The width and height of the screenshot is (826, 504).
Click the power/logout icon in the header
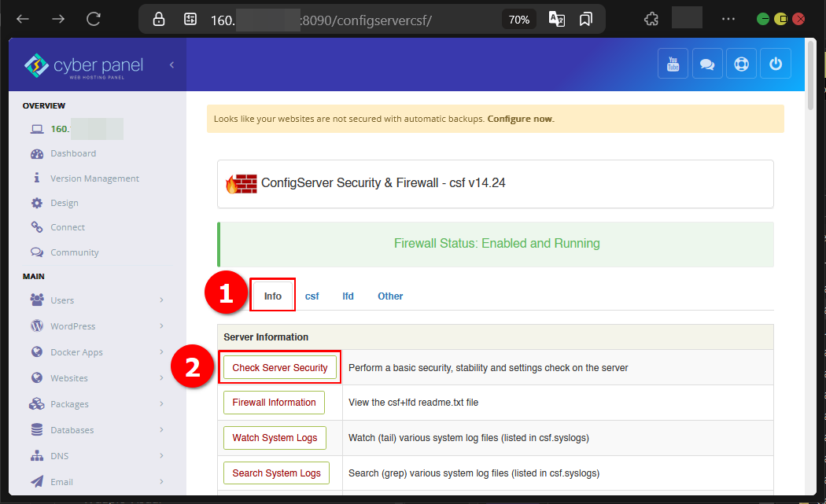[776, 64]
